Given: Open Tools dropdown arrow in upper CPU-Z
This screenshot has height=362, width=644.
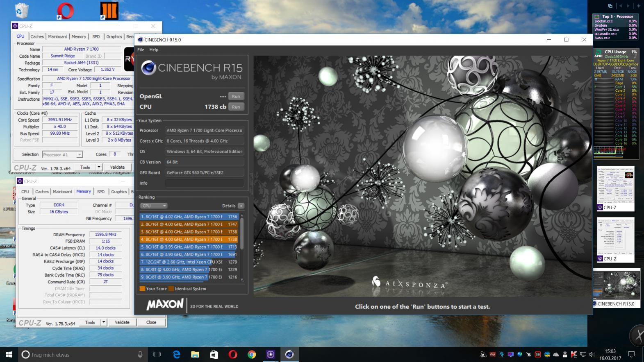Looking at the screenshot, I should pos(99,167).
